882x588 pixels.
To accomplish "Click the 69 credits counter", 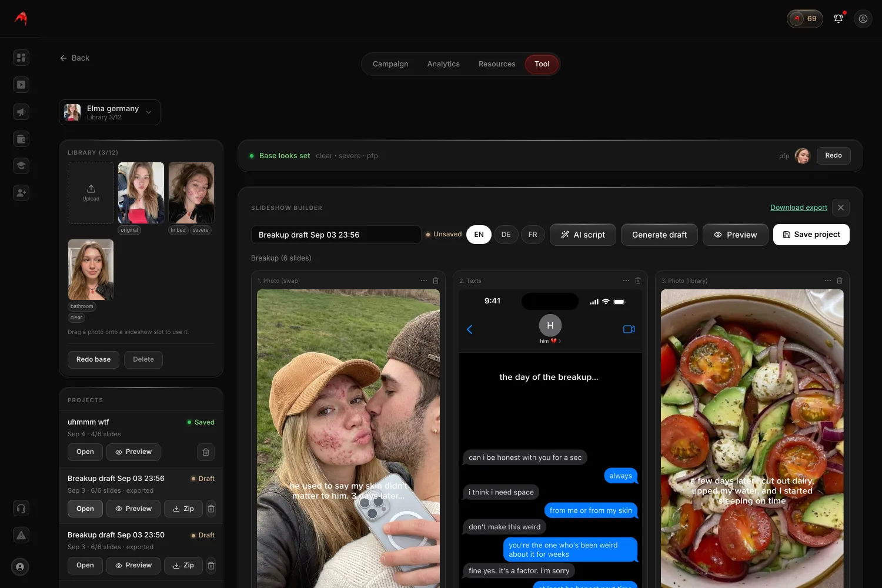I will click(x=805, y=19).
